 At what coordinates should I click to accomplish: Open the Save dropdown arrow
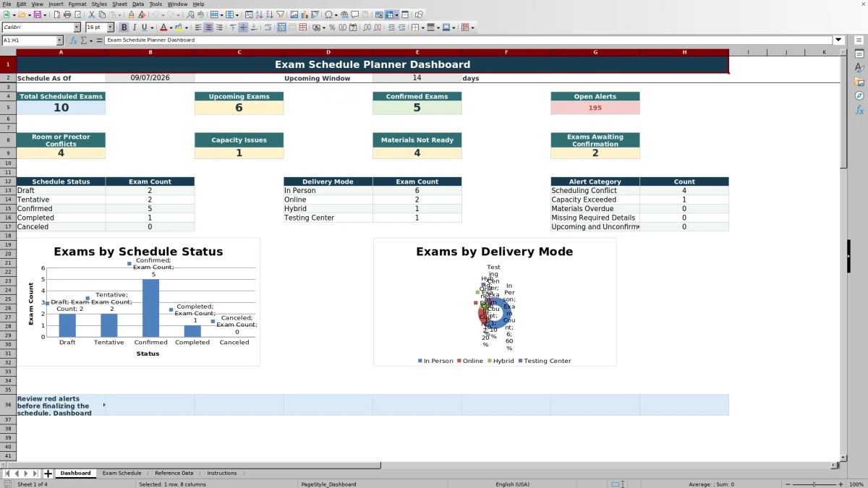pos(45,14)
